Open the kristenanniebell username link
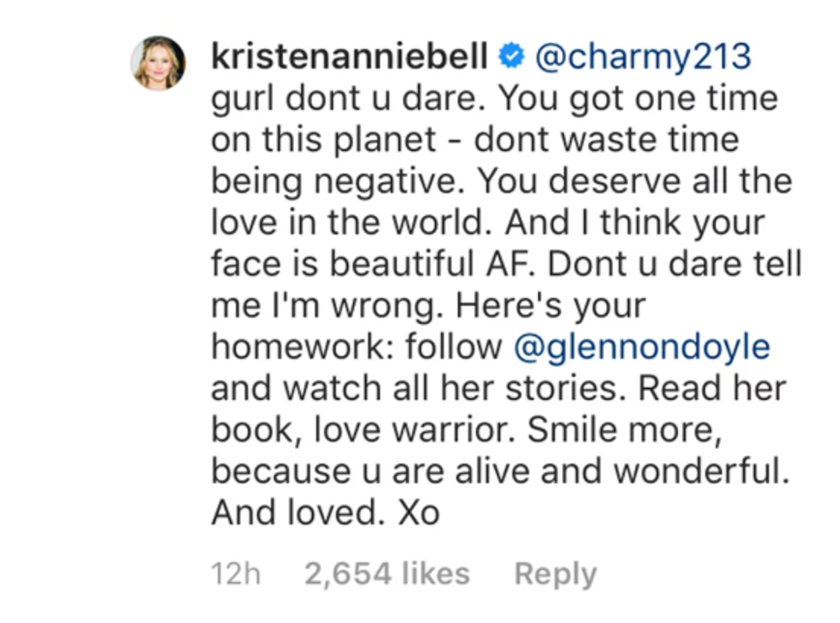The image size is (840, 623). (x=350, y=57)
